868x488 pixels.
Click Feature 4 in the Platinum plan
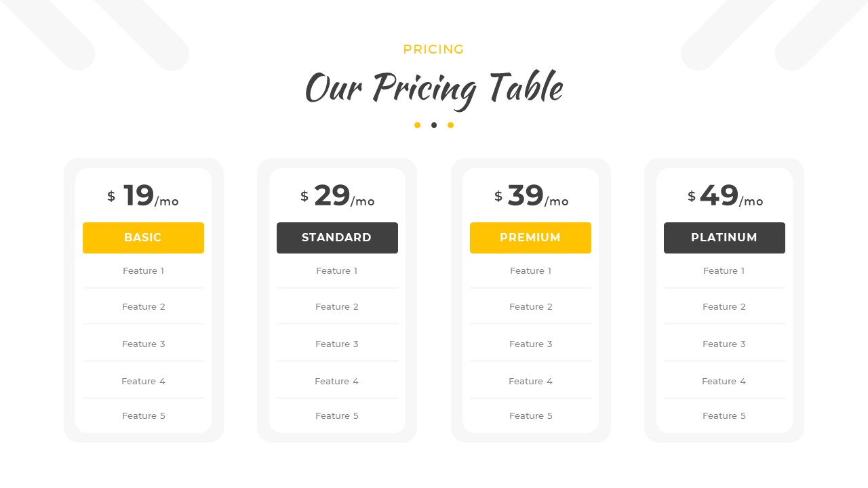tap(724, 382)
